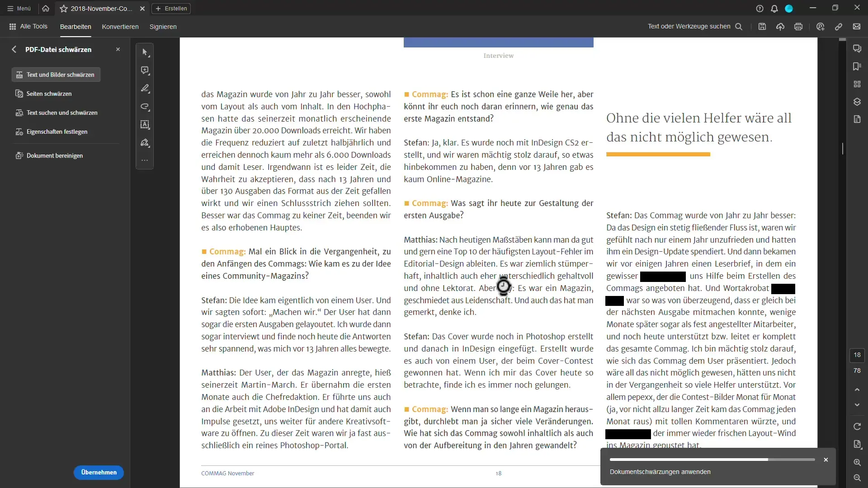Select the freehand draw lasso tool
868x488 pixels.
point(145,107)
